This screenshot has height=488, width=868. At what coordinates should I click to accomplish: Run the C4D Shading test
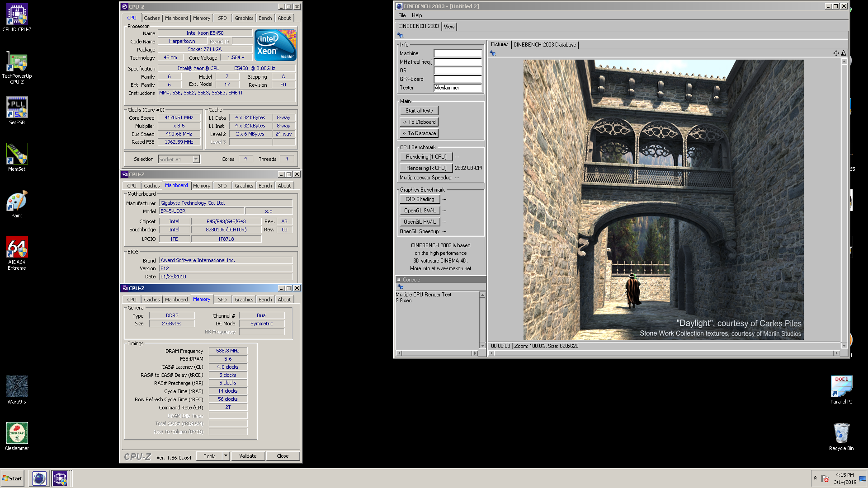(x=420, y=199)
